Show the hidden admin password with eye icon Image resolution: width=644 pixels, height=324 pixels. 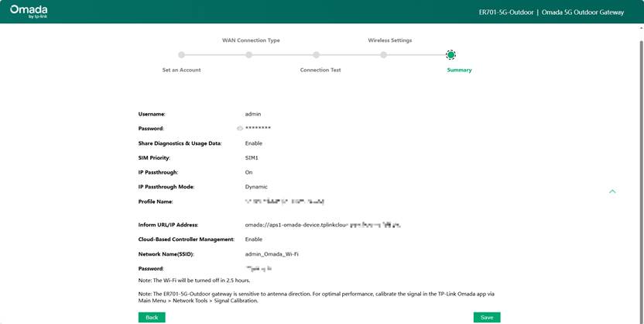240,129
